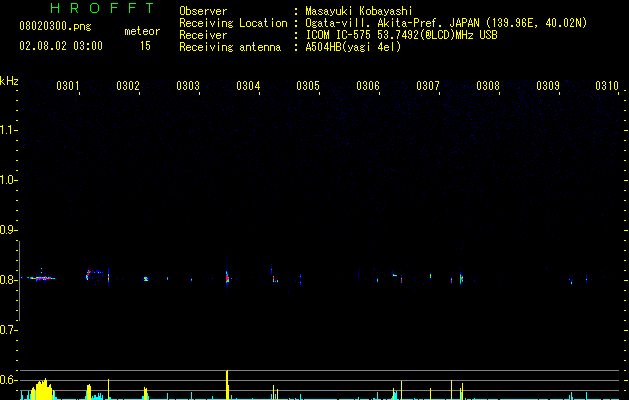Click the 0.7 kHz frequency axis label
Screen dimensions: 629x400
pos(8,330)
